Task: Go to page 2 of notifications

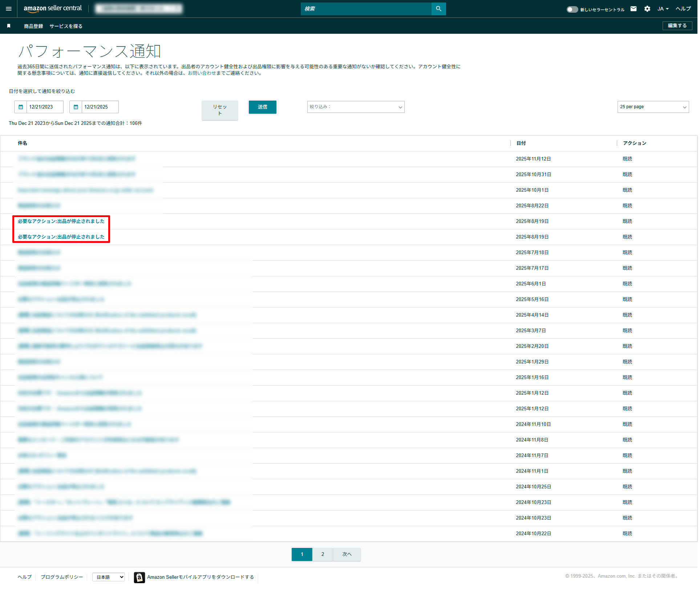Action: 323,554
